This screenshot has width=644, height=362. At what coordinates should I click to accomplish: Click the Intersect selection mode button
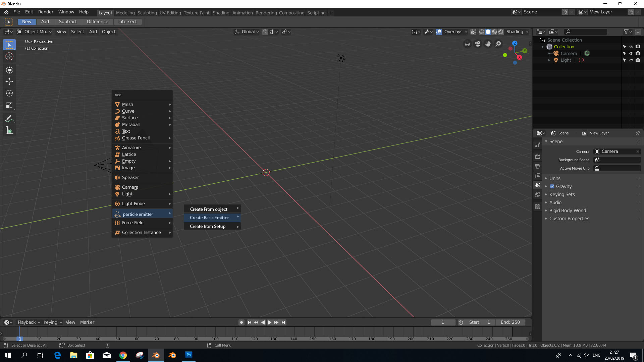pyautogui.click(x=127, y=21)
